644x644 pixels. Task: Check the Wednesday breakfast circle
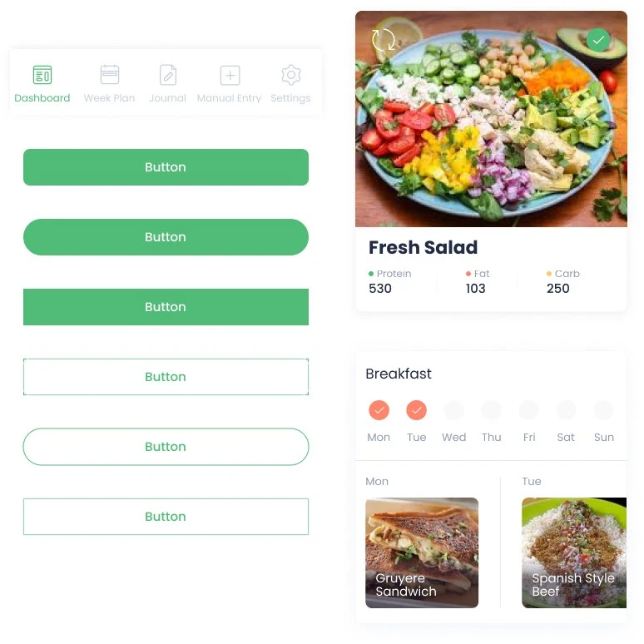[x=453, y=410]
